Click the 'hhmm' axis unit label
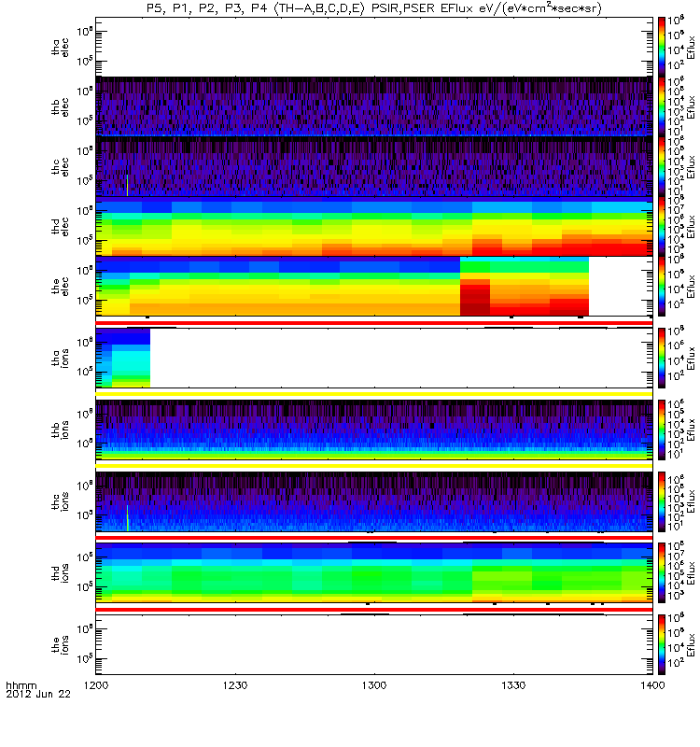The width and height of the screenshot is (700, 747). click(21, 685)
